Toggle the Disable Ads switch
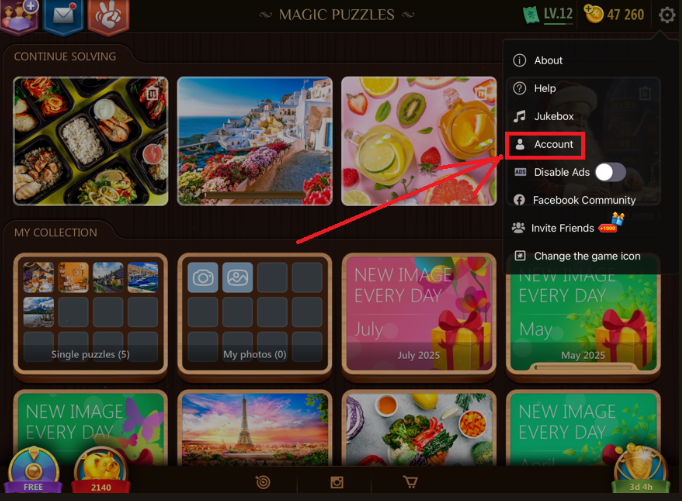682x501 pixels. pos(611,172)
